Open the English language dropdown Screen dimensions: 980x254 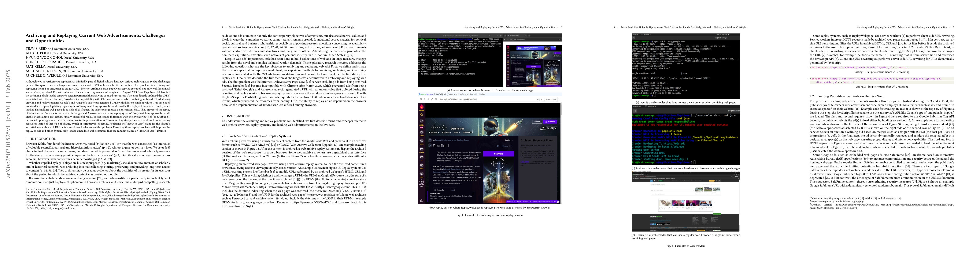509,140
